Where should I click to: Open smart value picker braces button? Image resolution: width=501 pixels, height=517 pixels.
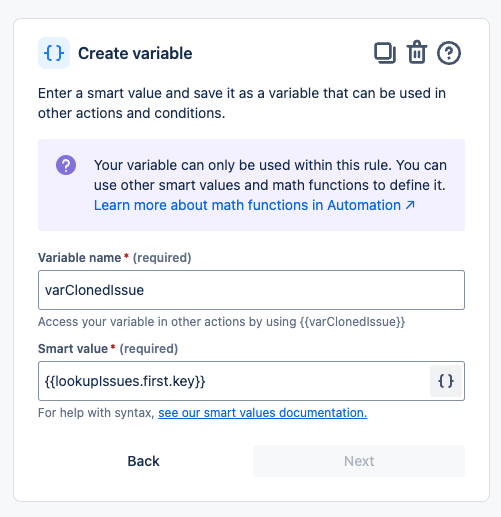coord(446,381)
